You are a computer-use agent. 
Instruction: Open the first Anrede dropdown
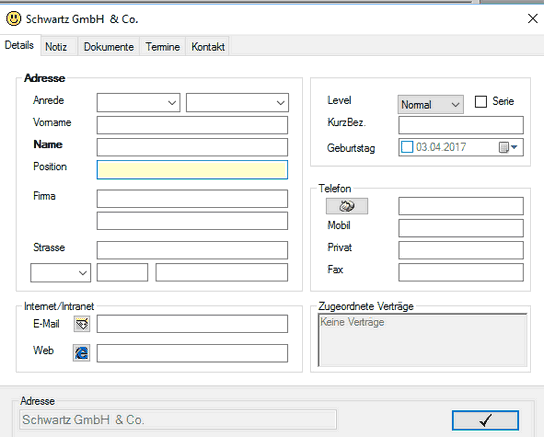click(138, 102)
